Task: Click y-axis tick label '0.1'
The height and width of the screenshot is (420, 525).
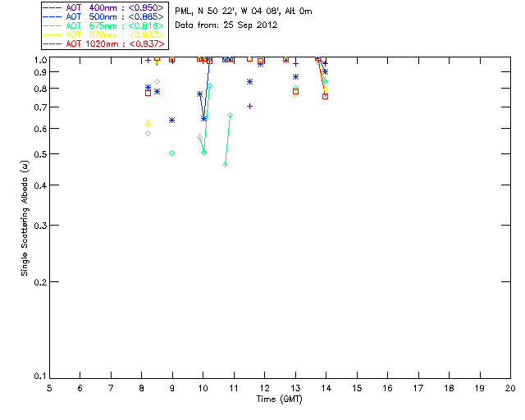Action: click(40, 377)
